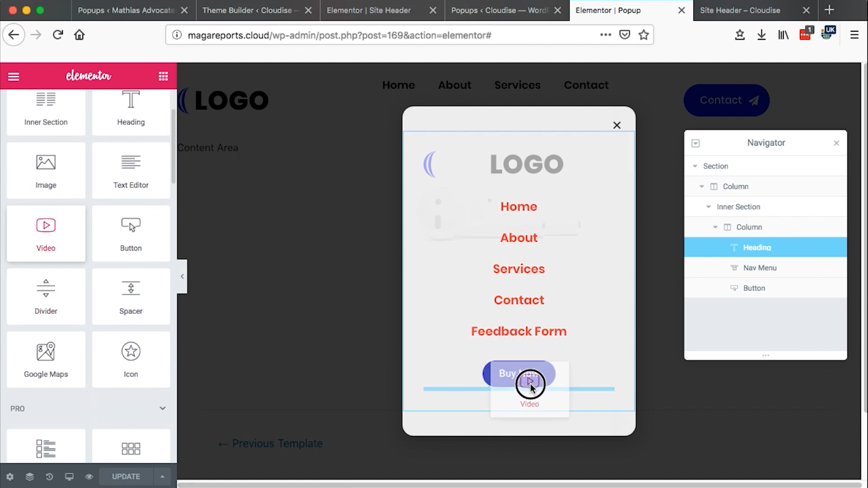Switch to Popups ‹ Mathias Advocate tab
This screenshot has height=488, width=868.
click(x=126, y=10)
